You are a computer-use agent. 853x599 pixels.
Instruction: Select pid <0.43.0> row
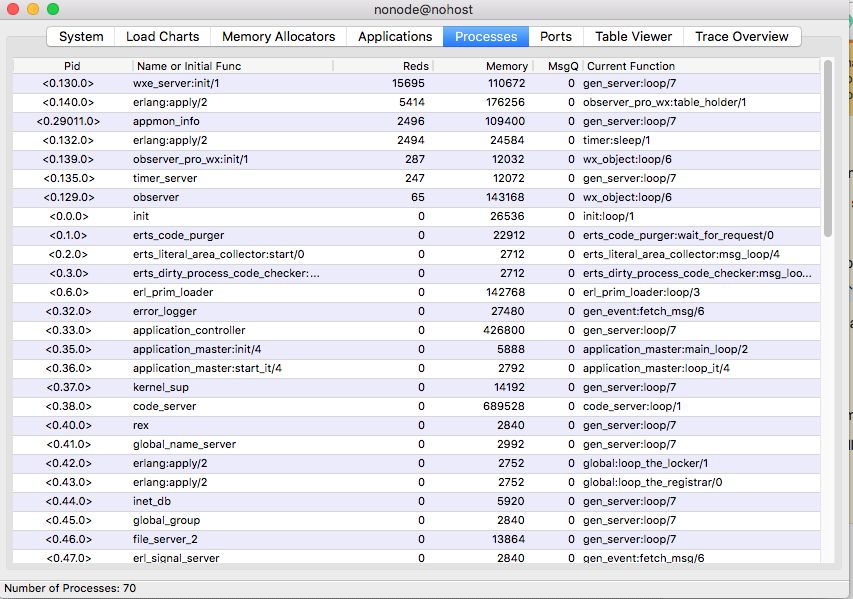pos(416,483)
